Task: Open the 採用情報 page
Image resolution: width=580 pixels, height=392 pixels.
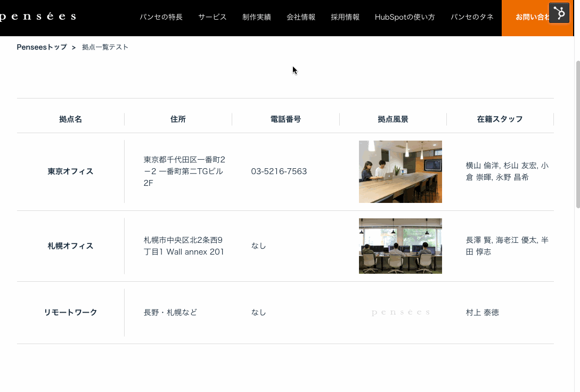Action: 345,17
